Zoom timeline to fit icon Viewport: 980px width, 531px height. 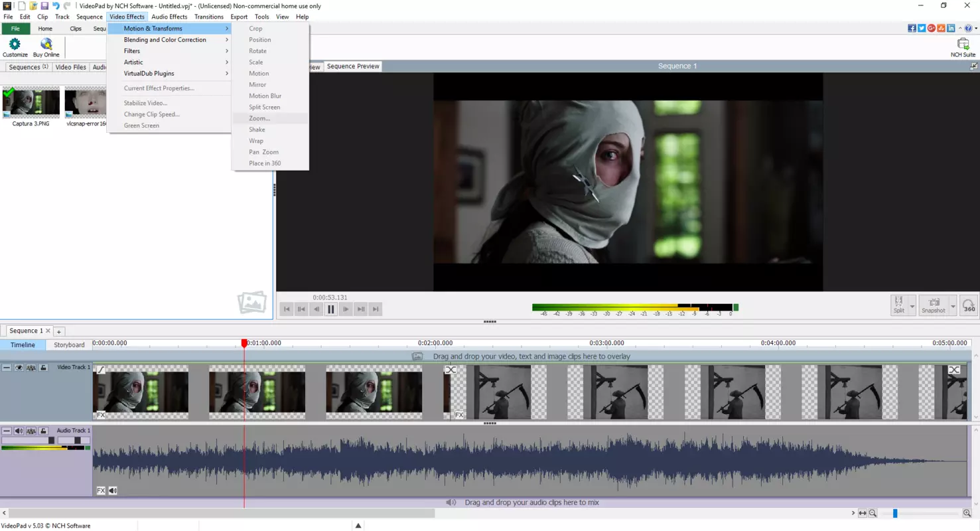tap(862, 513)
